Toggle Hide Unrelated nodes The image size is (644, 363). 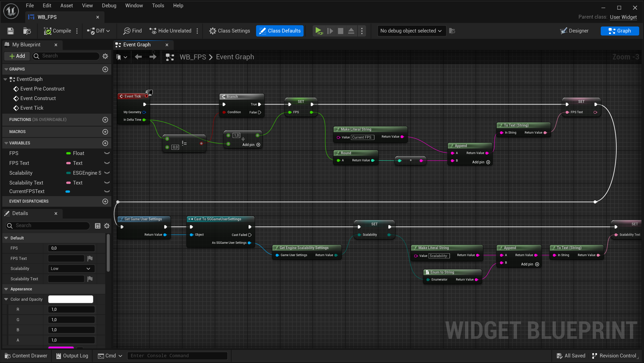(170, 31)
